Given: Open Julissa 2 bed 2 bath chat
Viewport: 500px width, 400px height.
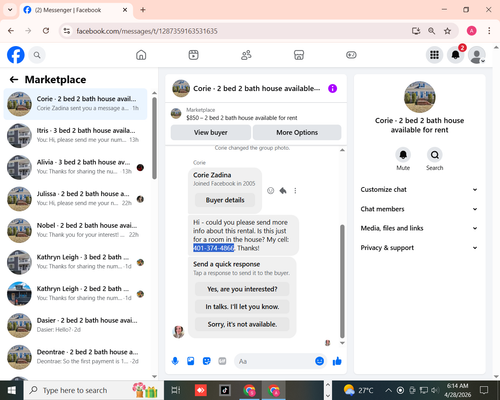Looking at the screenshot, I should click(x=75, y=199).
